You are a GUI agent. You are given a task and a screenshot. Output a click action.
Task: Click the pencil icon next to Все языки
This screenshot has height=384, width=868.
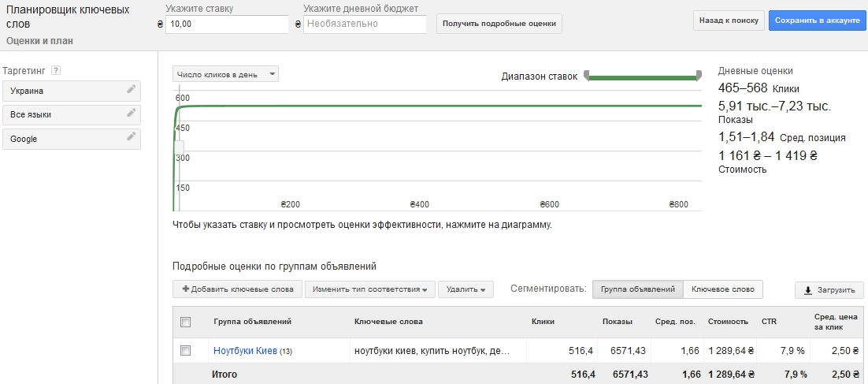(x=132, y=113)
